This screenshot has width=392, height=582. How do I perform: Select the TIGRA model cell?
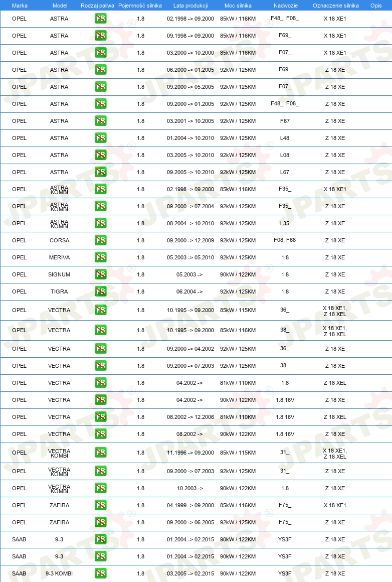click(59, 292)
